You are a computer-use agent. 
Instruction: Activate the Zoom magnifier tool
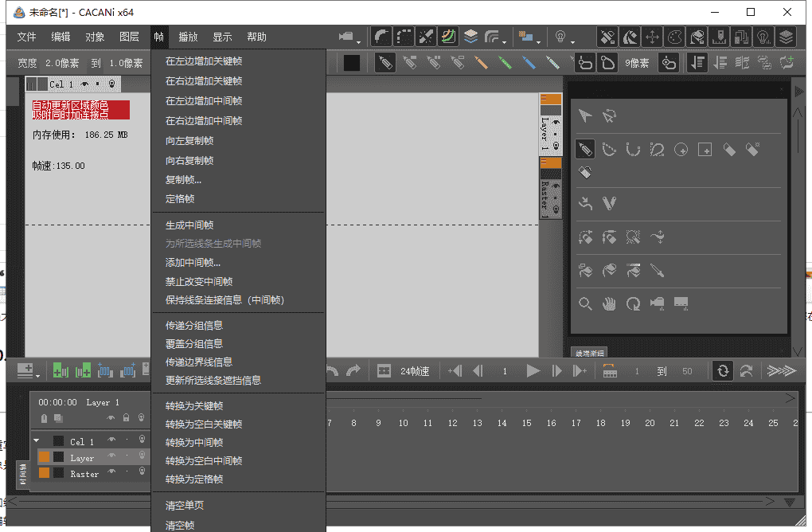pyautogui.click(x=585, y=303)
